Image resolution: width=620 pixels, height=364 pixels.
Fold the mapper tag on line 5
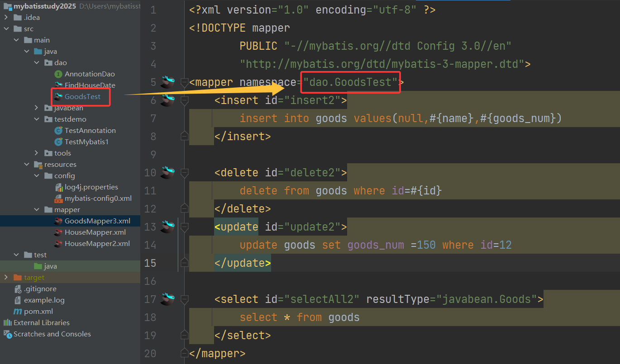[x=184, y=82]
